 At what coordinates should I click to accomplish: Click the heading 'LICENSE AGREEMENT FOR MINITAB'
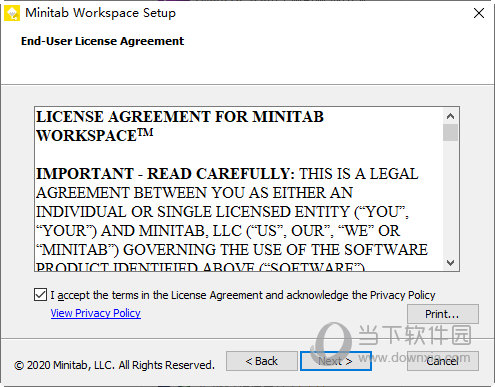tap(180, 117)
